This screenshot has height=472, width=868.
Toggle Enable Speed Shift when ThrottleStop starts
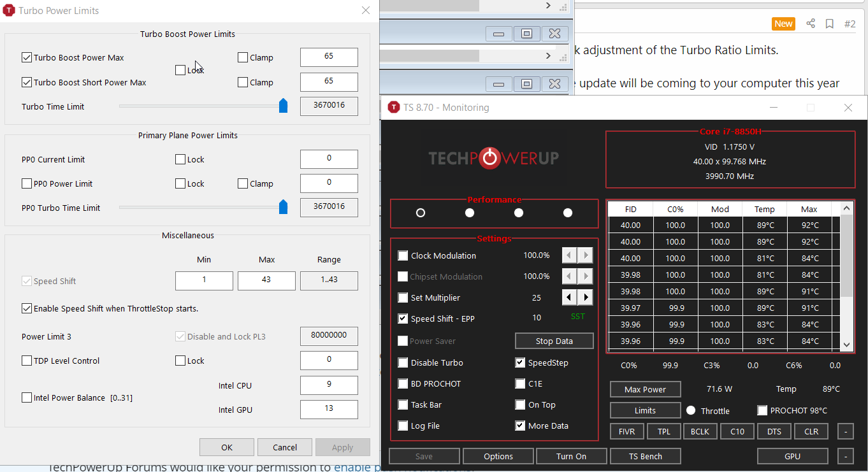pos(27,308)
